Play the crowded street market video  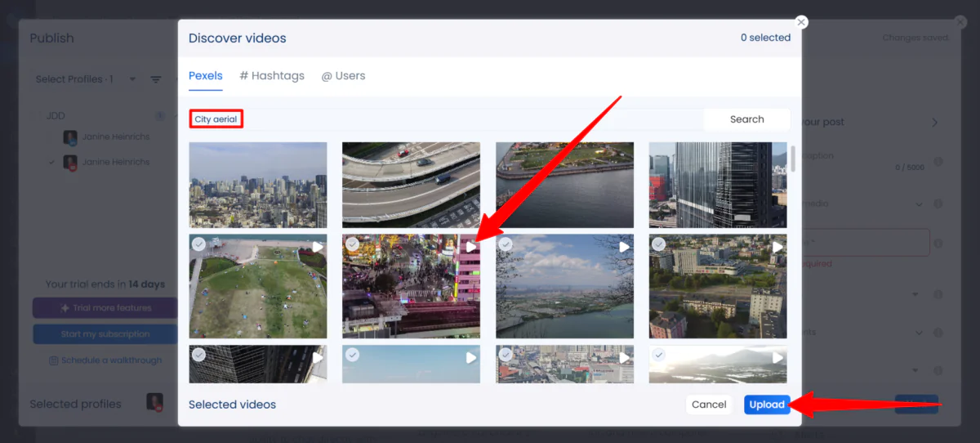tap(471, 246)
